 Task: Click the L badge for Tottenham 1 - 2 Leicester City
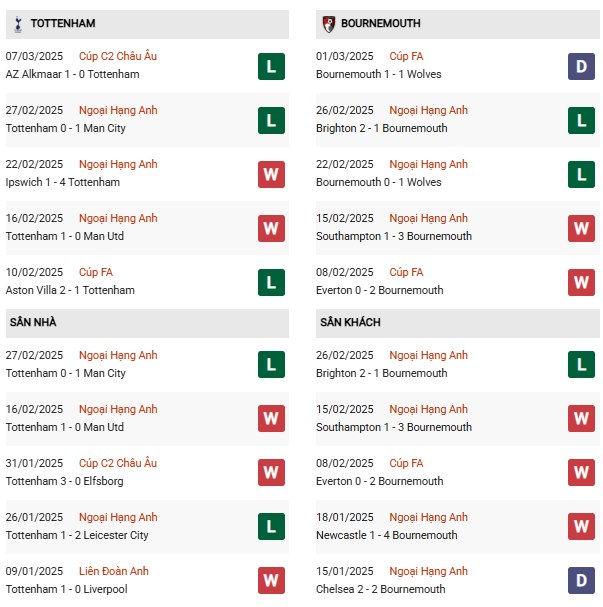[x=271, y=527]
